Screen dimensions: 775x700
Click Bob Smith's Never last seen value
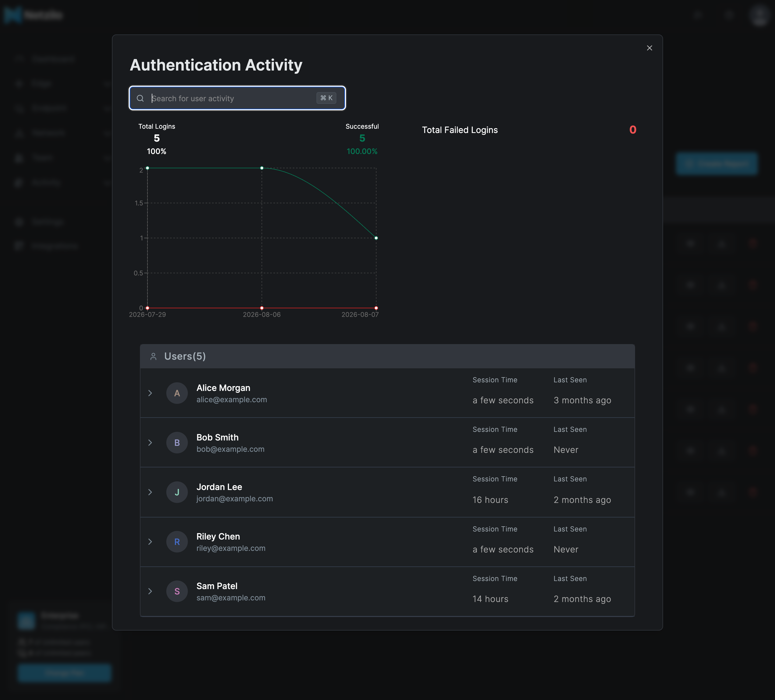pos(566,450)
